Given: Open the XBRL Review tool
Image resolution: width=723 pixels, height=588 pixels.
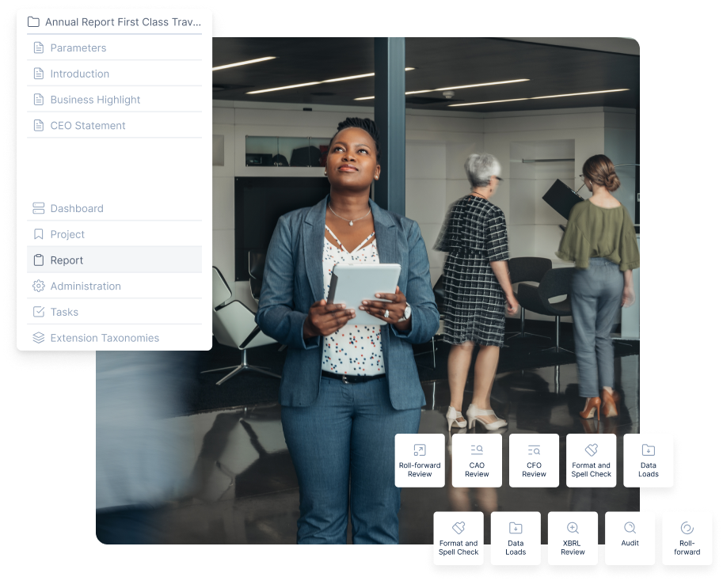Looking at the screenshot, I should (x=573, y=538).
